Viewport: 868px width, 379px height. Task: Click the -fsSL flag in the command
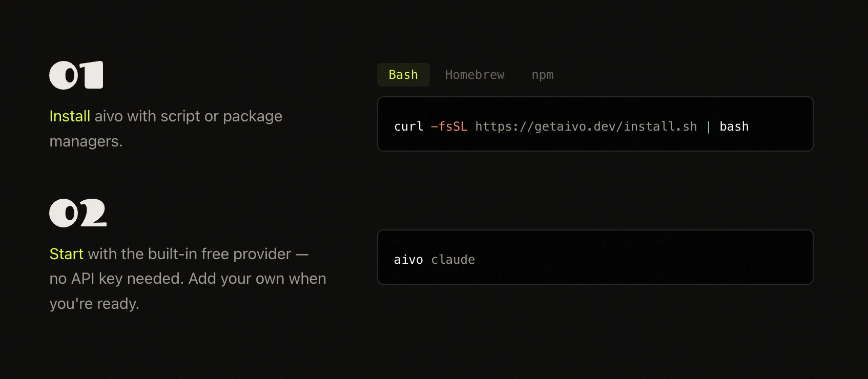pos(449,127)
